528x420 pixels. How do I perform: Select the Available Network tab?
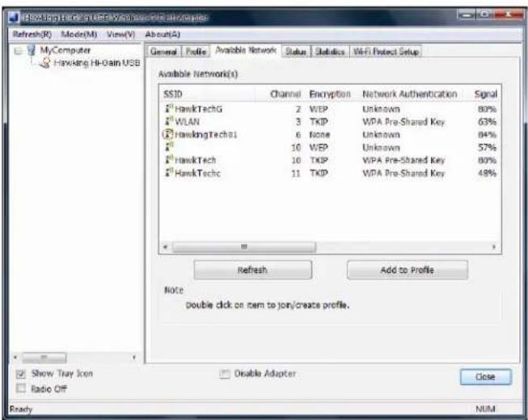tap(246, 50)
